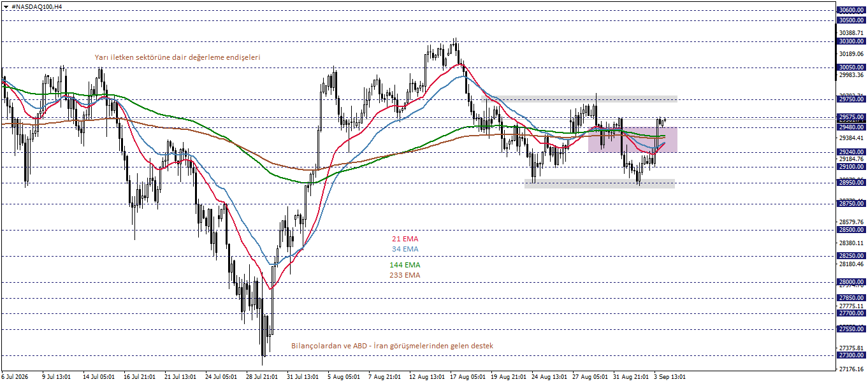
Task: Select the 'Bilançolardan ve ABD - İran görüşmelerinden gelen destek' label
Action: [x=392, y=346]
